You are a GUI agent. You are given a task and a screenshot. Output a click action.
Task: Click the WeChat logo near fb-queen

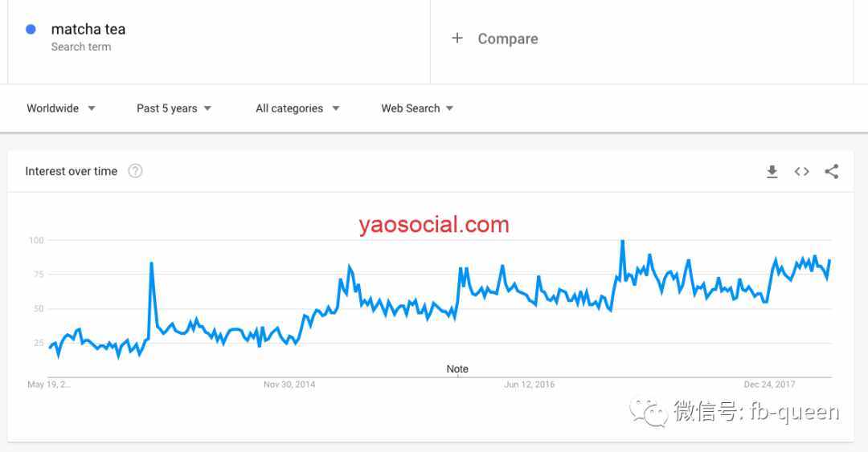[649, 413]
